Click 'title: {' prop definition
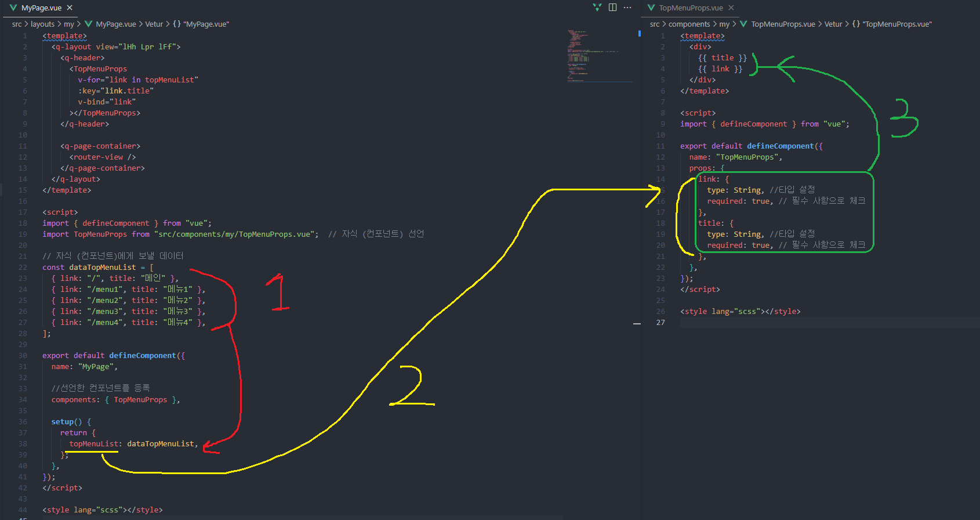The image size is (980, 520). pos(716,223)
